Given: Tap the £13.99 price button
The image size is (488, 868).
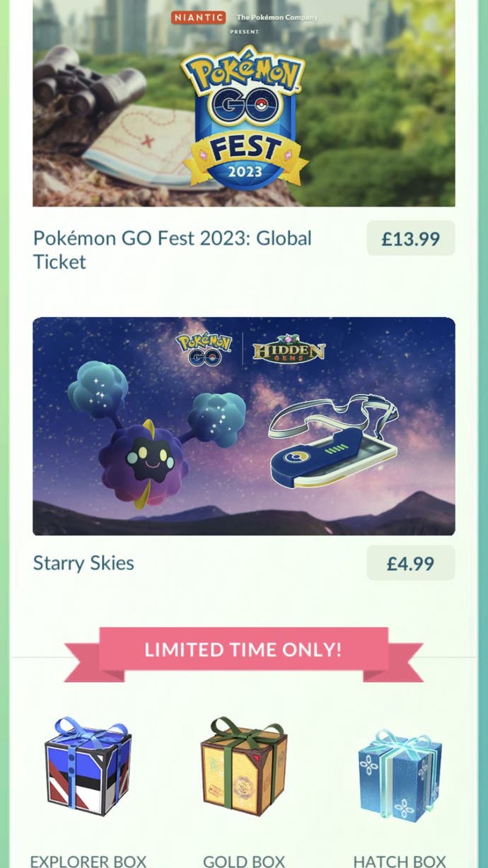Looking at the screenshot, I should pyautogui.click(x=410, y=238).
